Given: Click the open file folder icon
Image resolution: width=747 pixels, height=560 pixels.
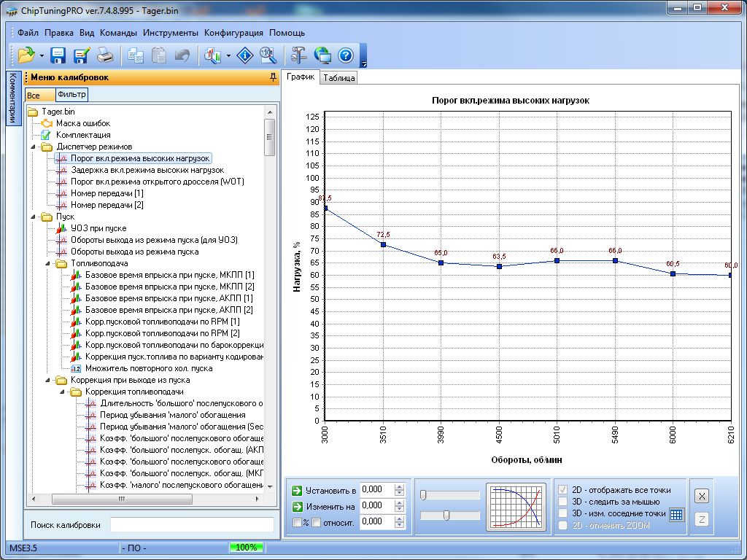Looking at the screenshot, I should point(26,55).
